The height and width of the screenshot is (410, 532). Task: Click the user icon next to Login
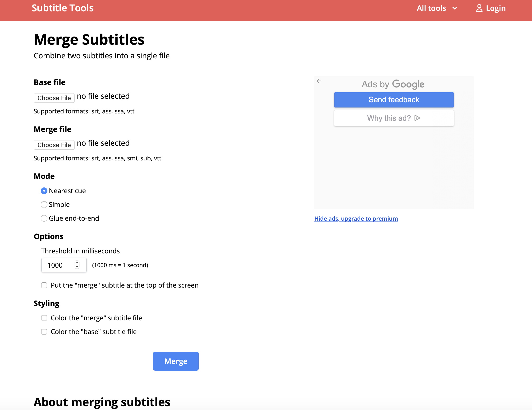(x=479, y=8)
